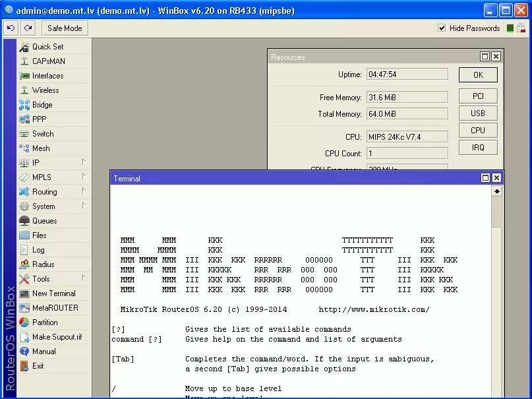The image size is (532, 399).
Task: Toggle Hide Passwords checkbox
Action: [x=442, y=28]
